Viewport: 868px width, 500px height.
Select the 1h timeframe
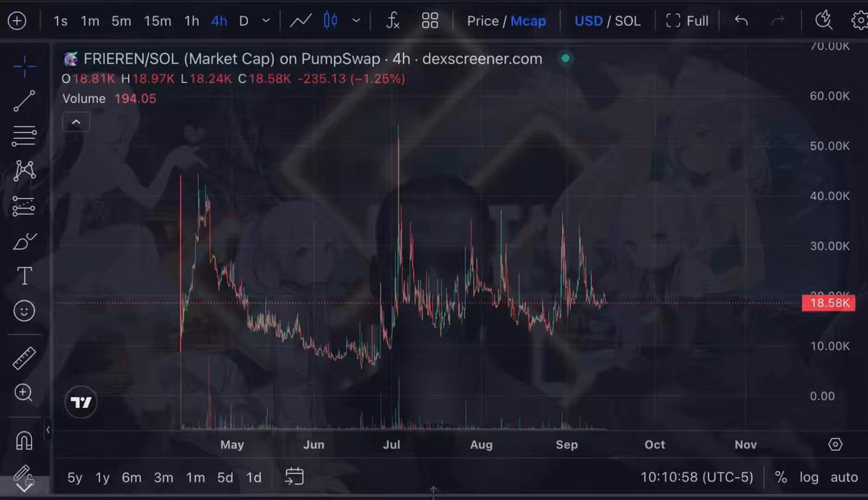coord(192,21)
